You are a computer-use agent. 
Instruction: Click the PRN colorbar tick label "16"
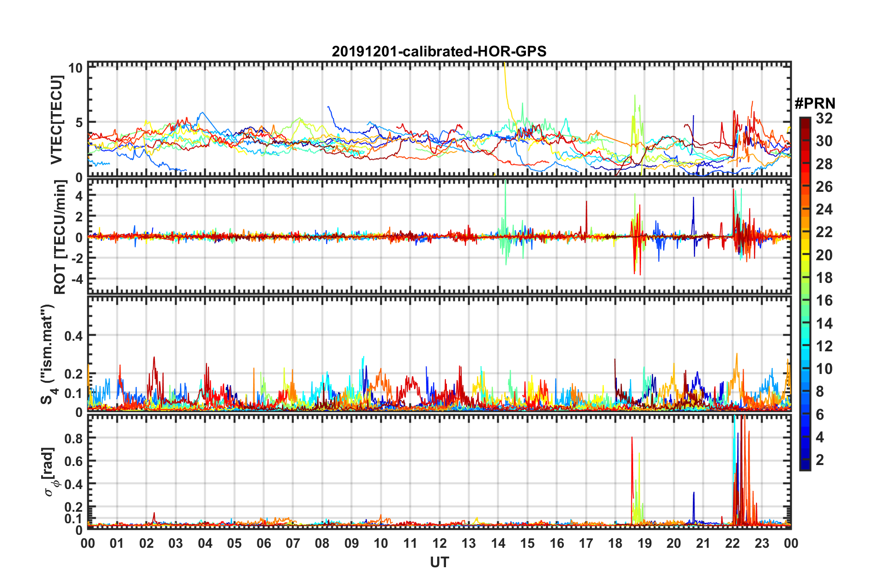point(824,300)
